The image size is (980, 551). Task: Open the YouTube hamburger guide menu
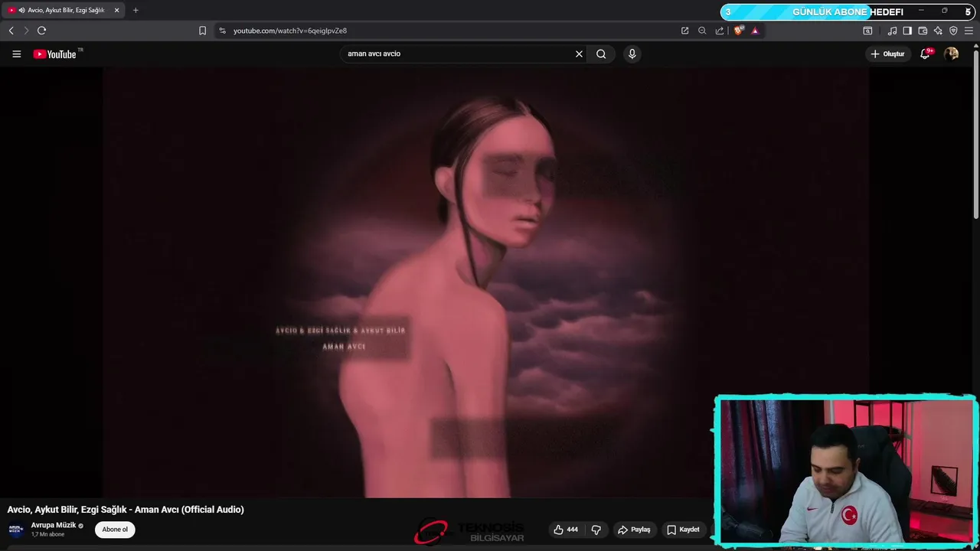[16, 54]
